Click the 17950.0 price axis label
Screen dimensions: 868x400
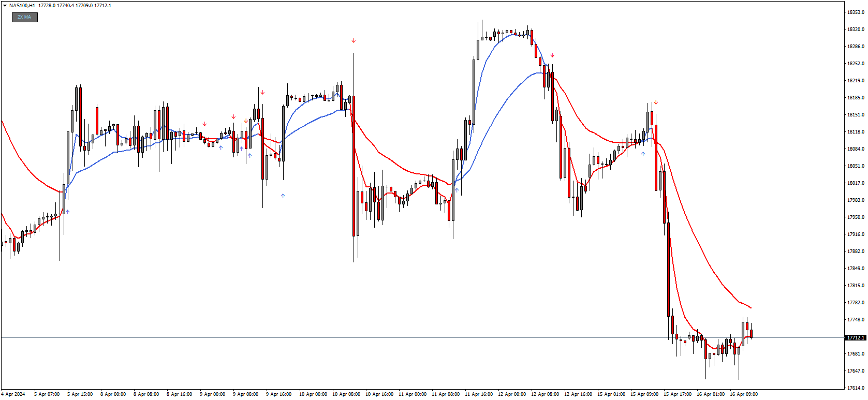[856, 217]
